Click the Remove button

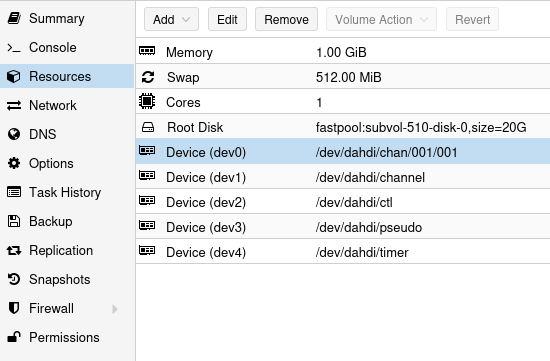point(286,19)
